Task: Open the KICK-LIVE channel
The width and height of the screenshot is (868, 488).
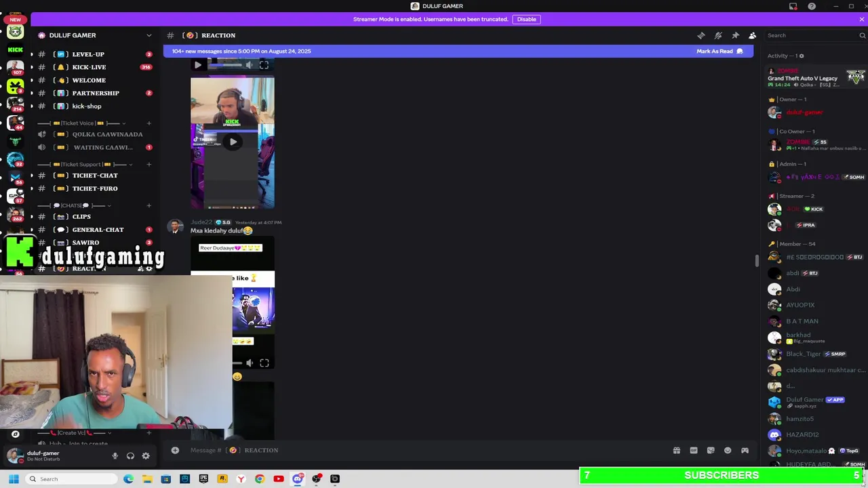Action: pyautogui.click(x=95, y=67)
